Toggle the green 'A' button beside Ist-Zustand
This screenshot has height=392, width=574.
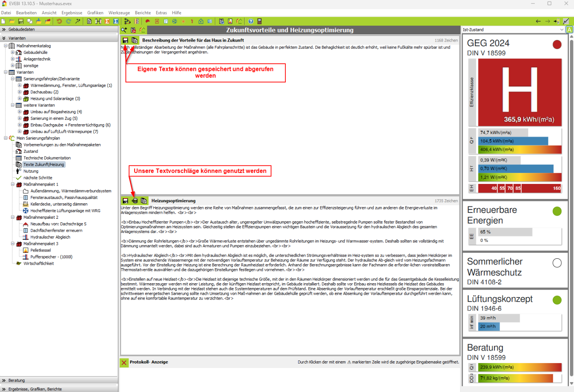(569, 30)
